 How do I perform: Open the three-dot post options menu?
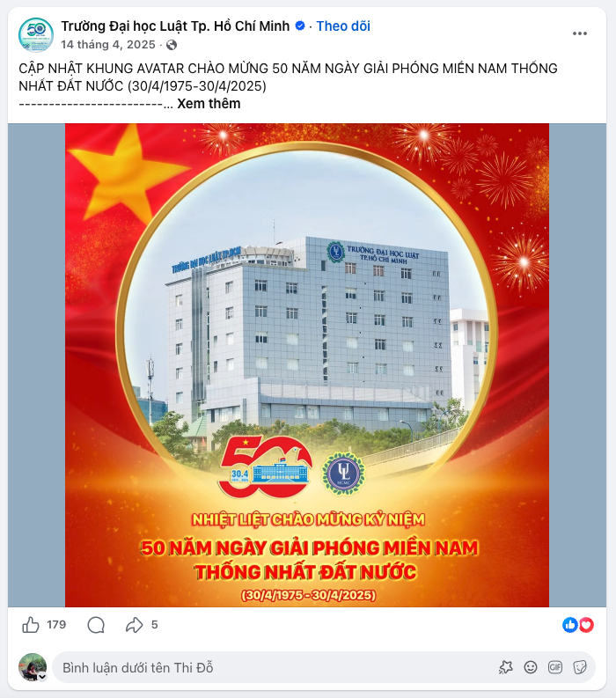(x=580, y=33)
